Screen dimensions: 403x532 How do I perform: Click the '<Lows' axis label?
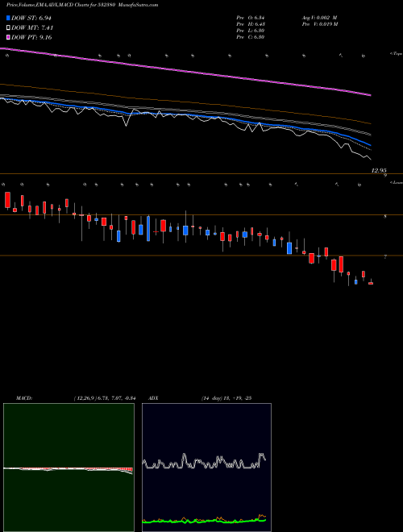pyautogui.click(x=396, y=182)
